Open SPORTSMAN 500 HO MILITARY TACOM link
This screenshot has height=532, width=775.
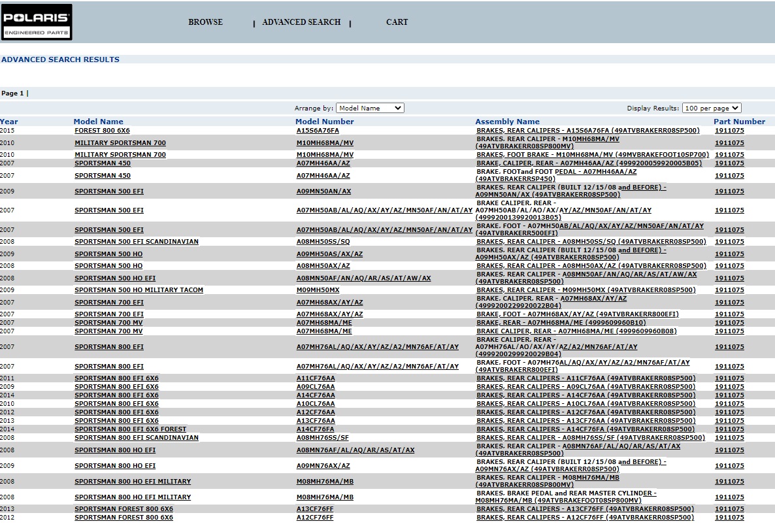point(139,290)
